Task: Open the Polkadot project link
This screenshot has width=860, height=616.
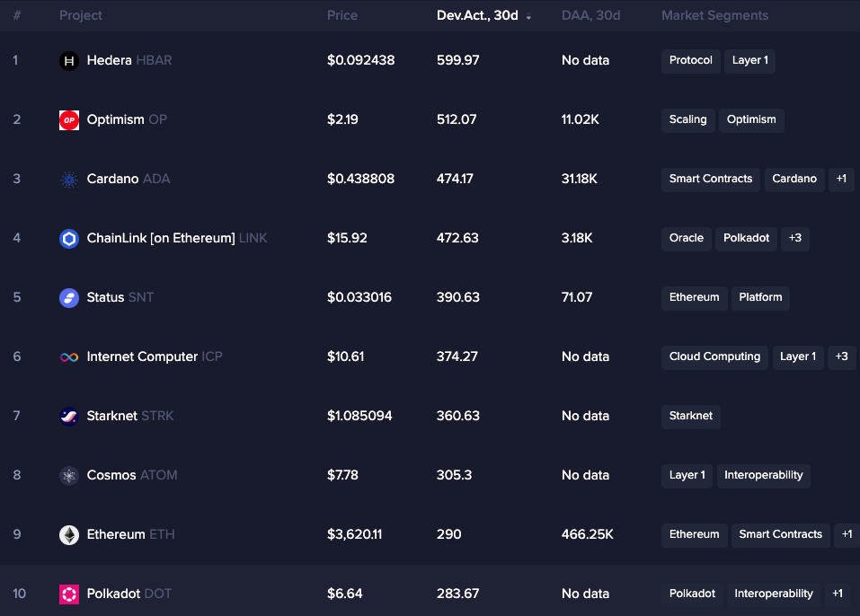Action: click(113, 594)
